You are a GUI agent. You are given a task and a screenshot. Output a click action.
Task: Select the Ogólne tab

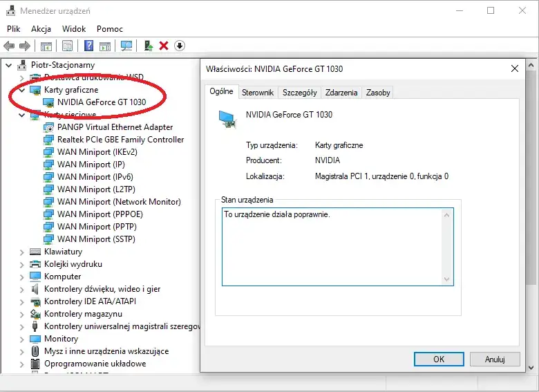point(221,91)
